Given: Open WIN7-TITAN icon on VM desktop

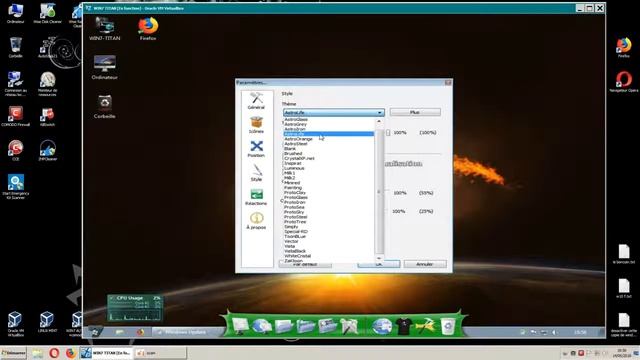Looking at the screenshot, I should pyautogui.click(x=104, y=29).
